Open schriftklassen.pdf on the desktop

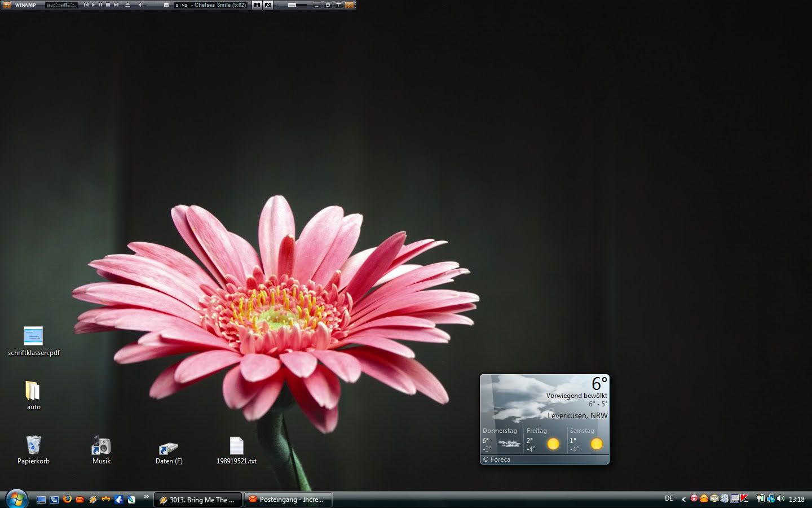[33, 336]
